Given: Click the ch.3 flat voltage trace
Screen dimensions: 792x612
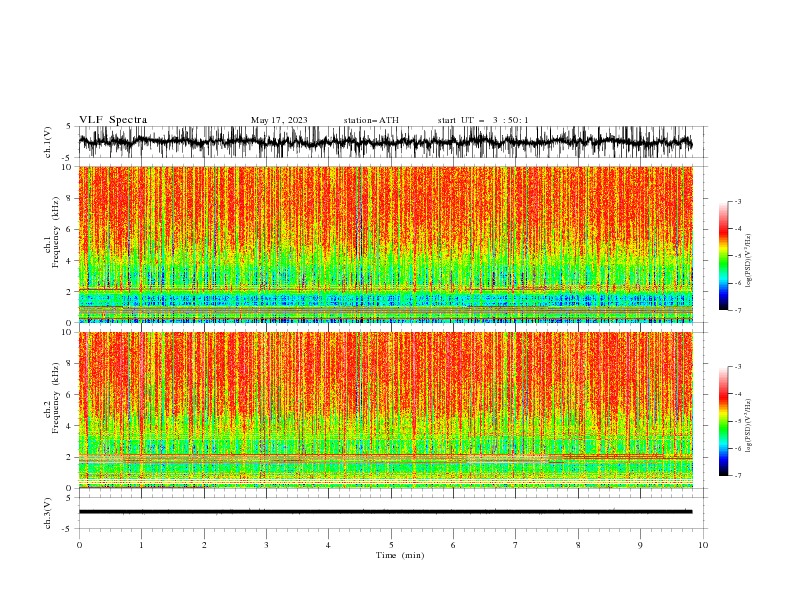Looking at the screenshot, I should 385,512.
